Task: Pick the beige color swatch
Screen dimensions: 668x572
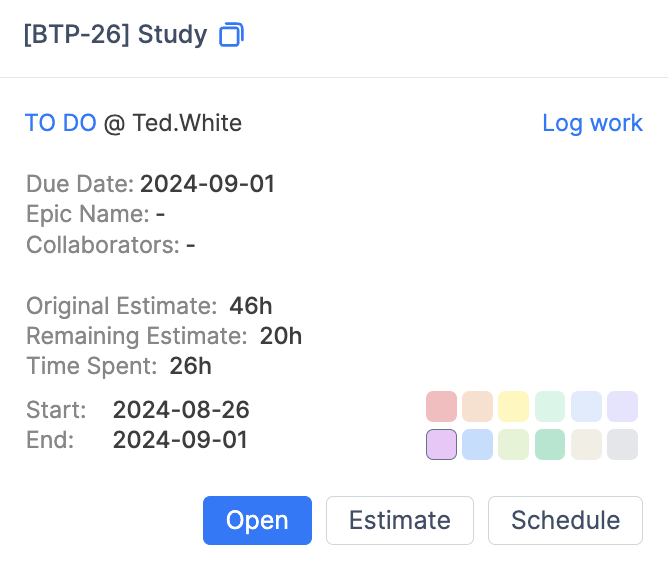Action: tap(586, 444)
